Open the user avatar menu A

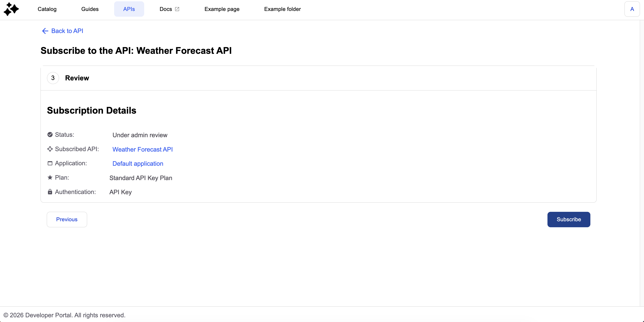[632, 9]
